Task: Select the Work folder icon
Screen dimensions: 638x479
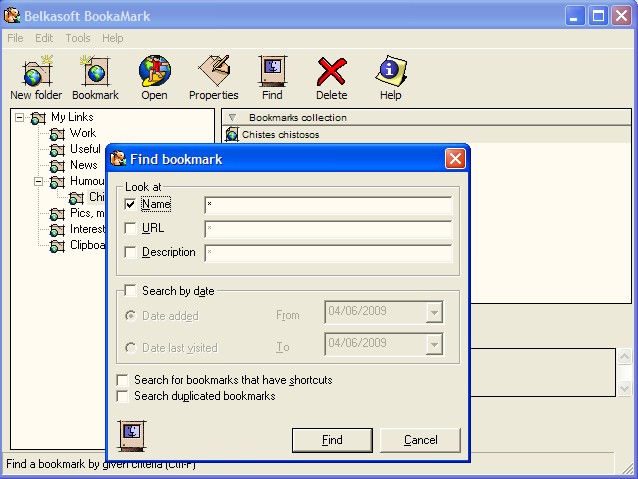Action: (57, 134)
